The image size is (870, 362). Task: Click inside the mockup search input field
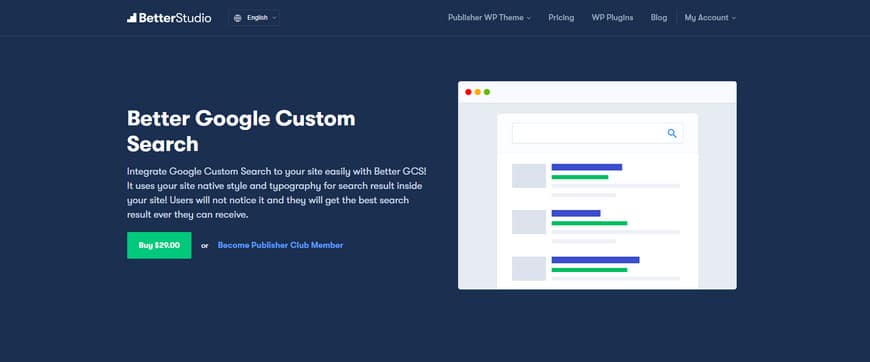pyautogui.click(x=598, y=133)
